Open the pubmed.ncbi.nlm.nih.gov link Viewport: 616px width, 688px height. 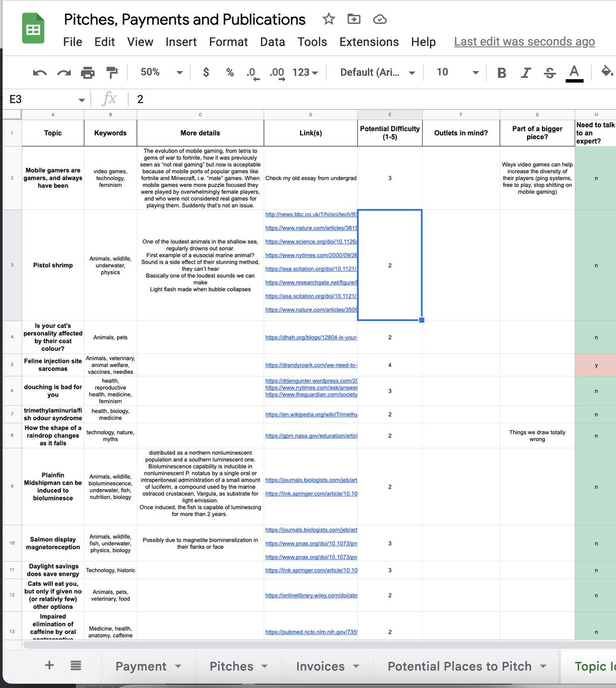[x=311, y=632]
